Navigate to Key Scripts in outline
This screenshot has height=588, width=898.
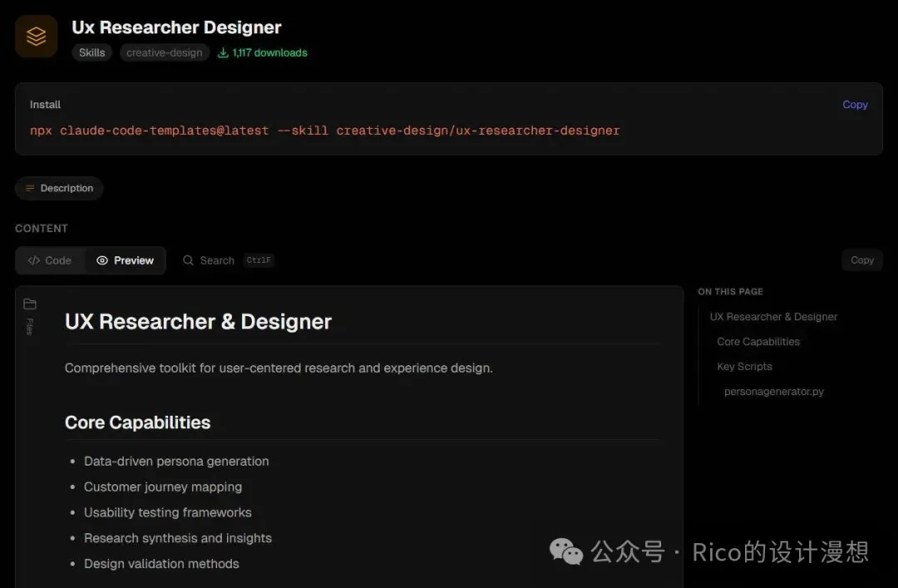tap(744, 367)
